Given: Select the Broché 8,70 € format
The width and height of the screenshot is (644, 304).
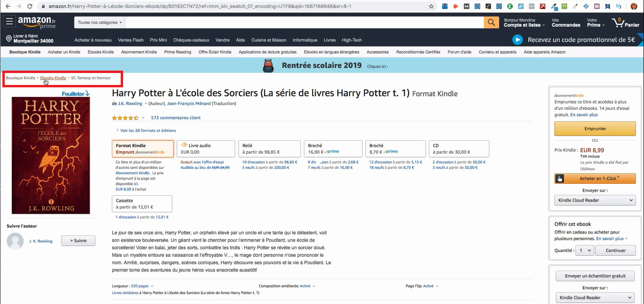Looking at the screenshot, I should (x=395, y=149).
